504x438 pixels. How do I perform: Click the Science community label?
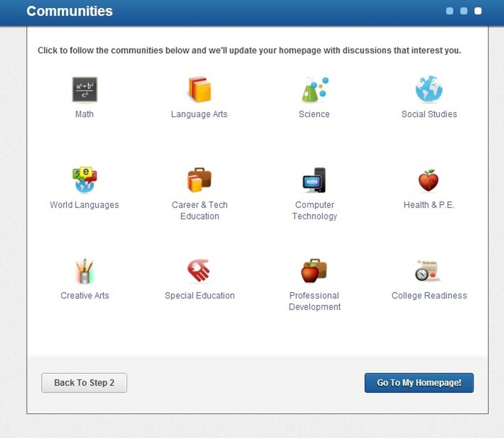click(314, 114)
